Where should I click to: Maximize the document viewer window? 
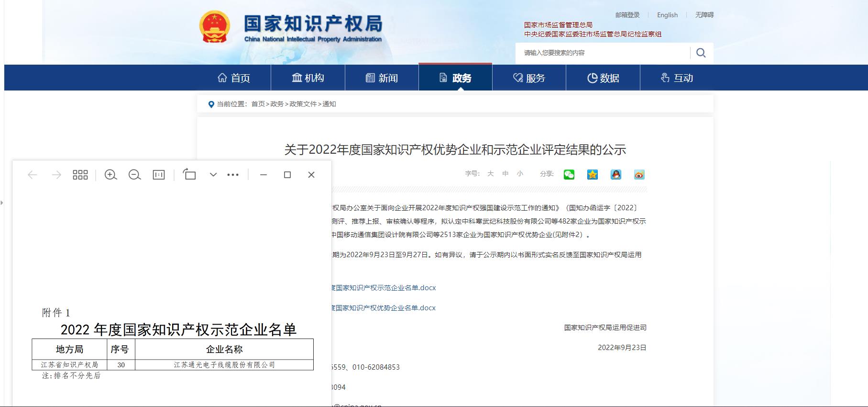[x=287, y=175]
